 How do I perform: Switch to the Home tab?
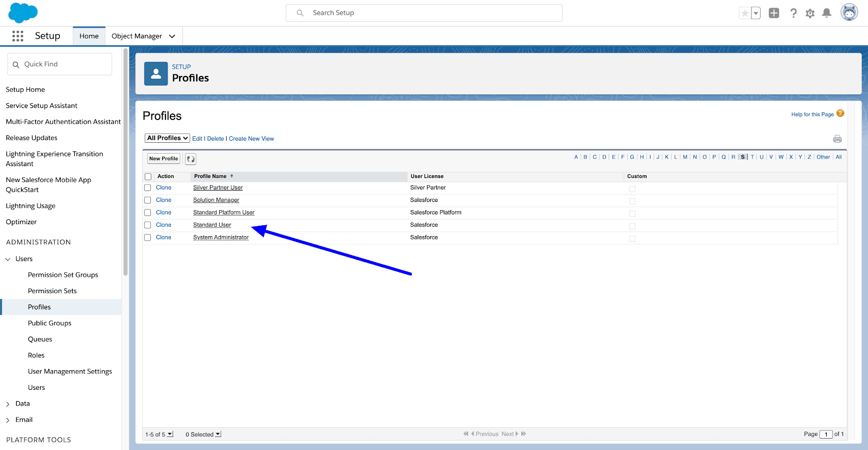(89, 36)
